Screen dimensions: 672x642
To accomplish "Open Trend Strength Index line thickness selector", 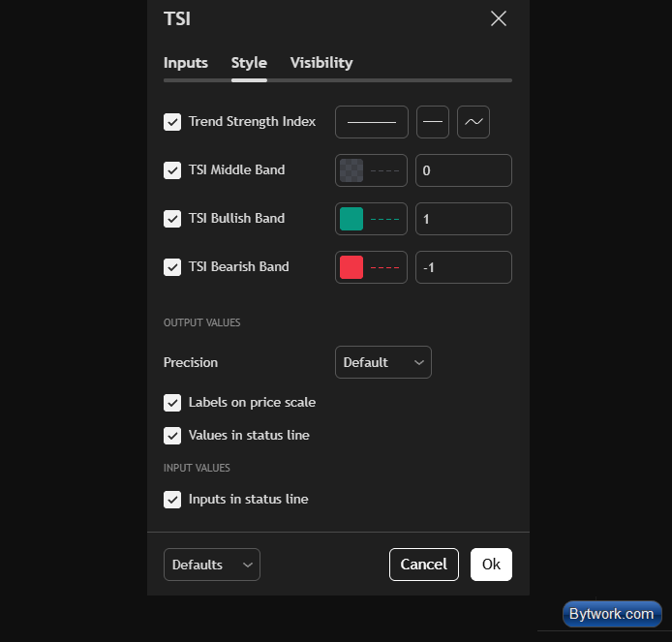I will 433,122.
